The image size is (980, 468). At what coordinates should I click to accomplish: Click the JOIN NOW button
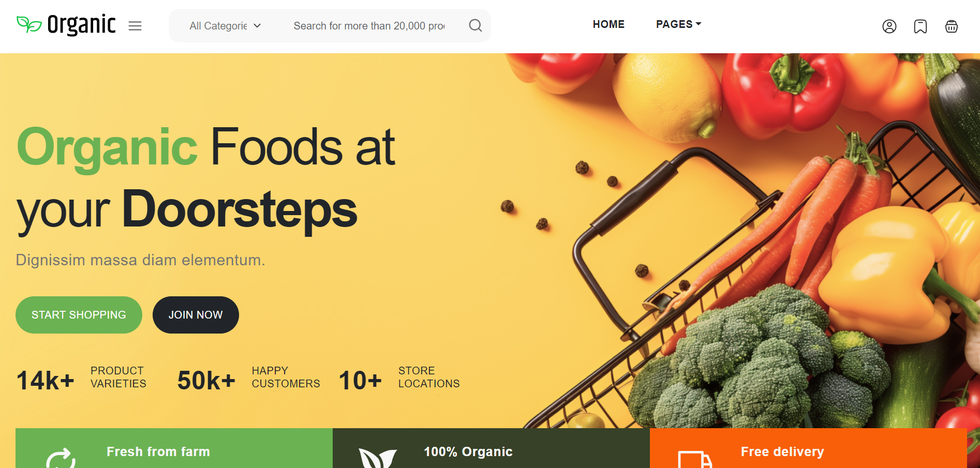click(196, 315)
